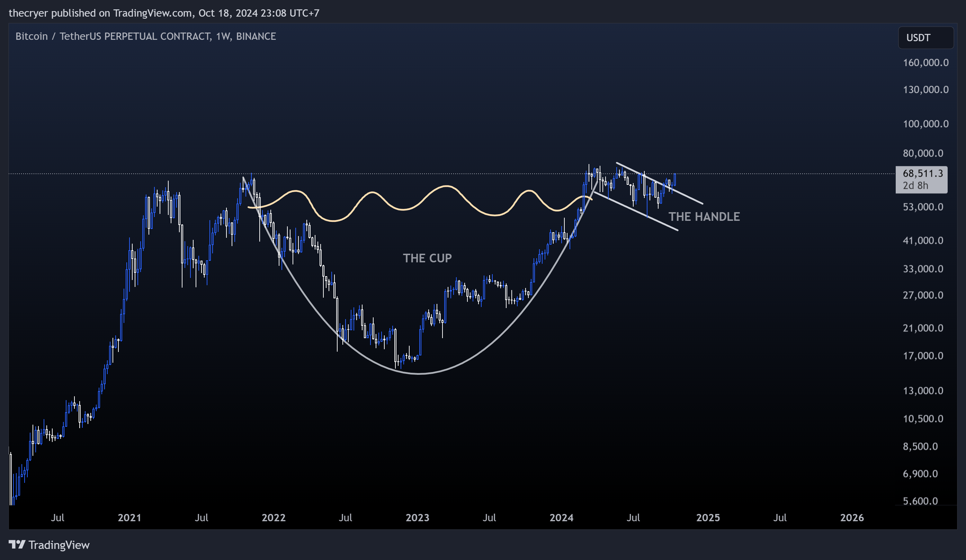Viewport: 966px width, 560px height.
Task: Click the 6,900.0 price axis label
Action: [920, 474]
